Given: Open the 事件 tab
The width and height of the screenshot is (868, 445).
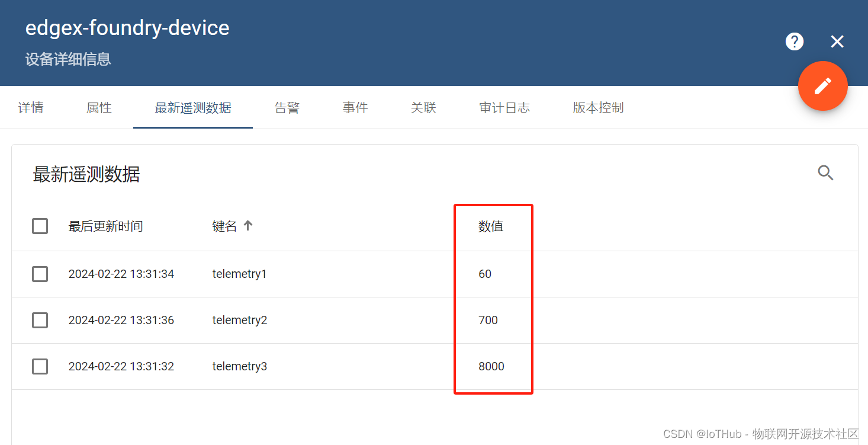Looking at the screenshot, I should pos(355,107).
